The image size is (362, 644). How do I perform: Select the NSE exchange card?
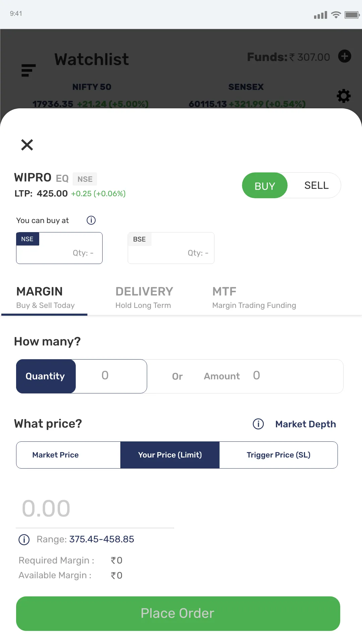tap(59, 248)
